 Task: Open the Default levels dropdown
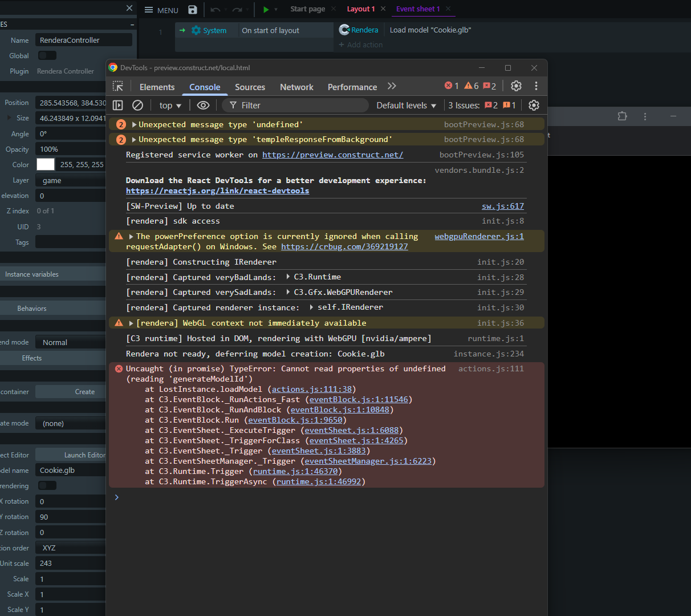pos(406,106)
